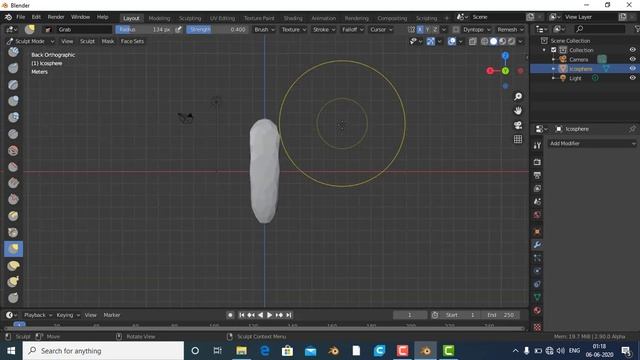Open the Keying popover
Image resolution: width=640 pixels, height=360 pixels.
[x=68, y=315]
